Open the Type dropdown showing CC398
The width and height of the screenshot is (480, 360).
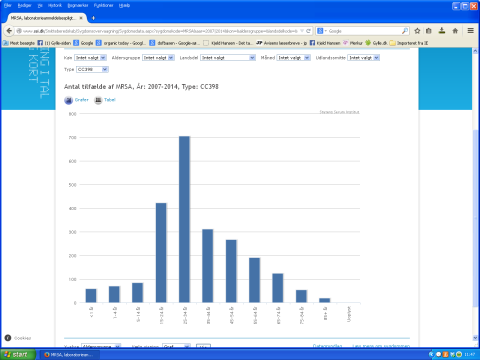click(x=92, y=69)
